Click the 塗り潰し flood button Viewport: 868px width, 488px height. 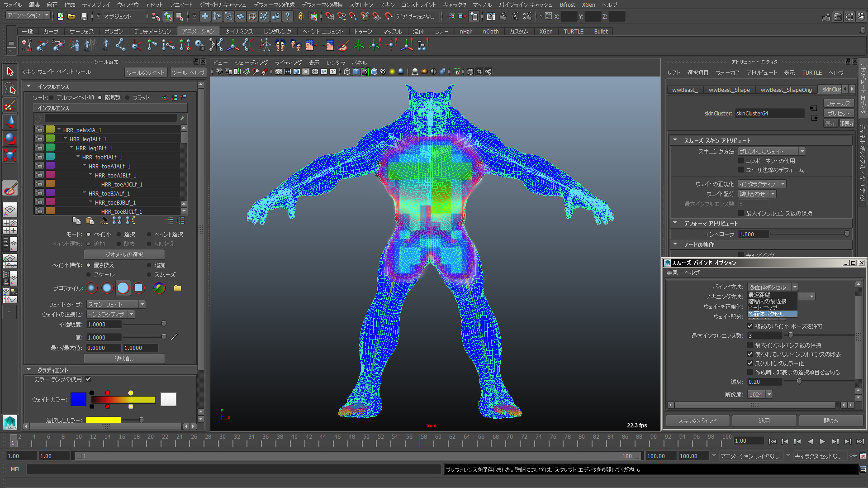(x=124, y=359)
